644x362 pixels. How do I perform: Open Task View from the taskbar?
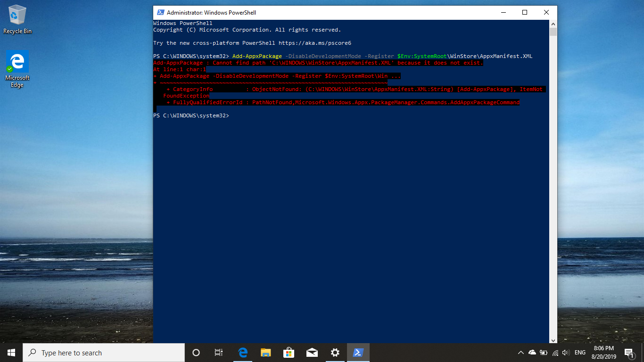(219, 353)
